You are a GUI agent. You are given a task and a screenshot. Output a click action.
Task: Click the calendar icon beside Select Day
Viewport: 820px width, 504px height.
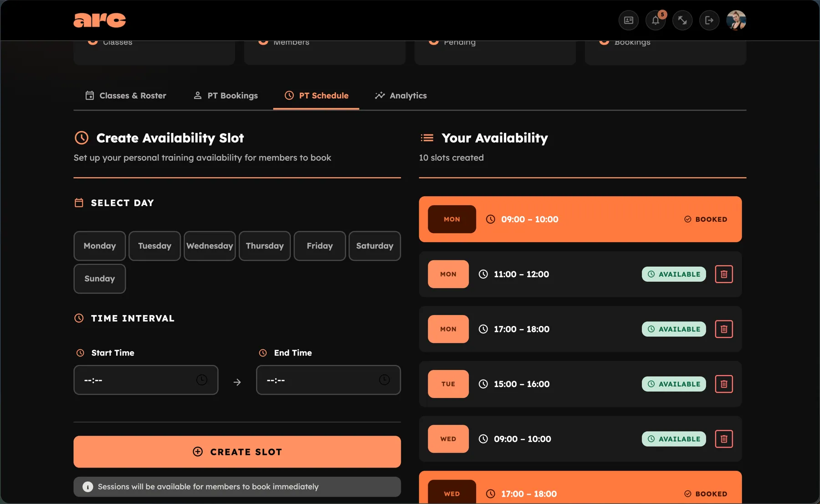point(79,203)
